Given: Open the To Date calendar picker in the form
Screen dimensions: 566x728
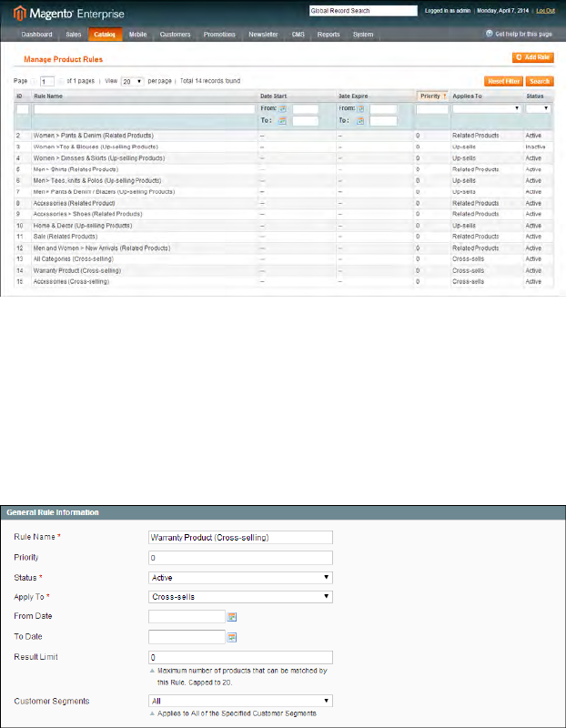Looking at the screenshot, I should click(x=232, y=637).
